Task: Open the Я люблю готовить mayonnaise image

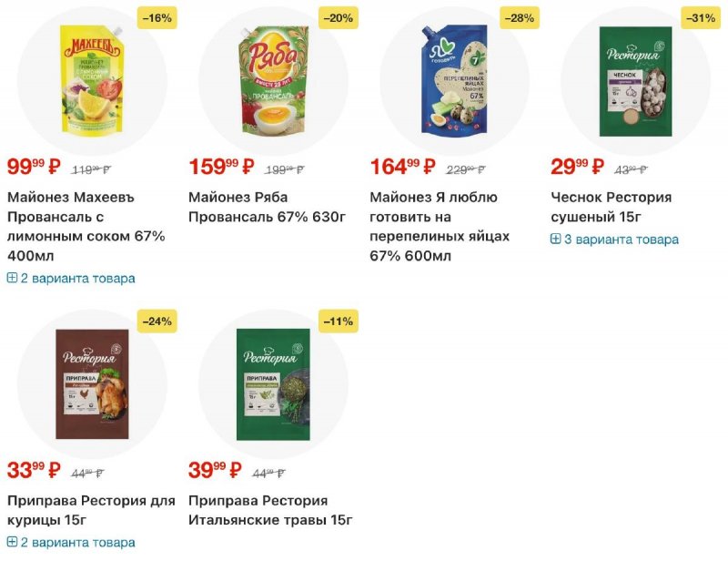Action: (454, 79)
